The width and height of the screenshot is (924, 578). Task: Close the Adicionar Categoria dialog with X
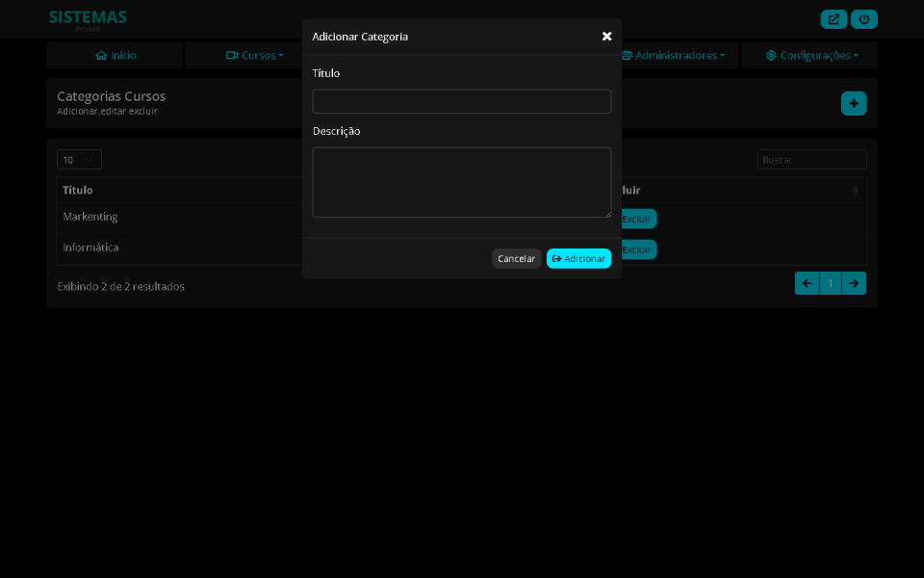606,37
